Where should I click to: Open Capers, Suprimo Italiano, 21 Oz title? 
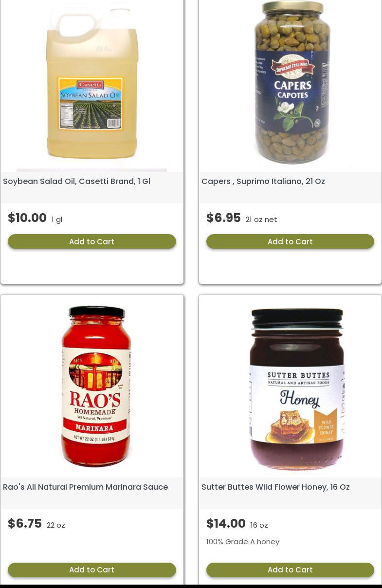[x=263, y=181]
